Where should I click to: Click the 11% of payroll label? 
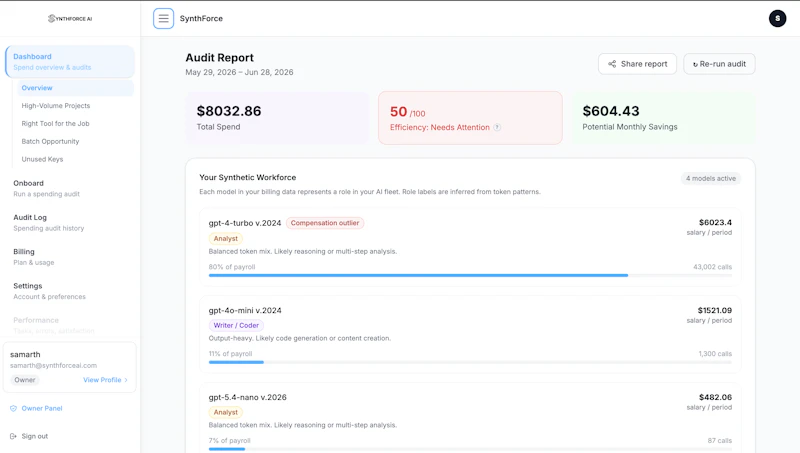click(230, 354)
